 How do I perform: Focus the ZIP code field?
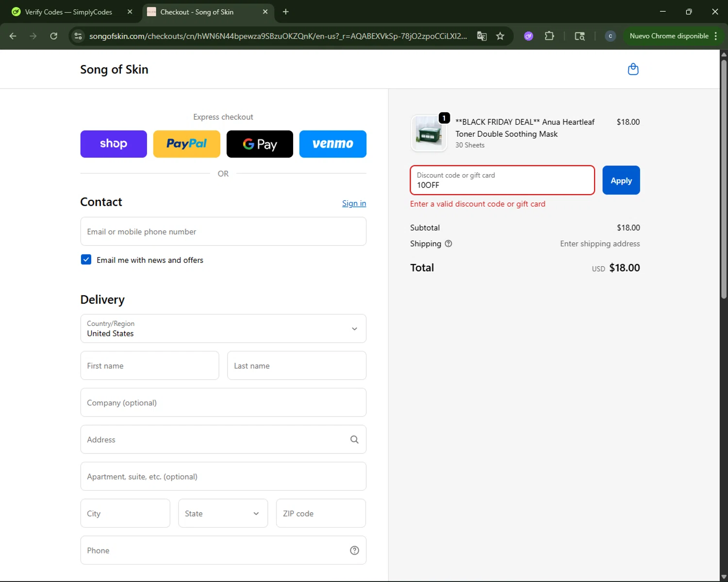click(321, 513)
